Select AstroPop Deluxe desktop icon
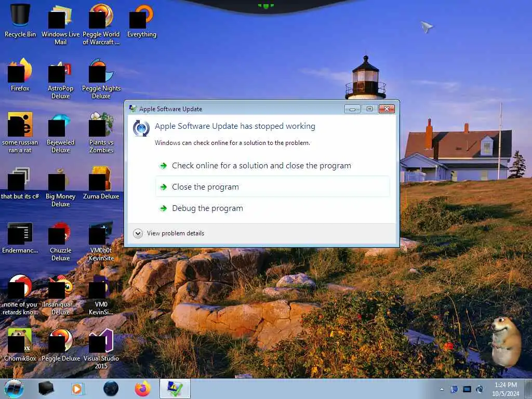This screenshot has width=532, height=399. (60, 79)
